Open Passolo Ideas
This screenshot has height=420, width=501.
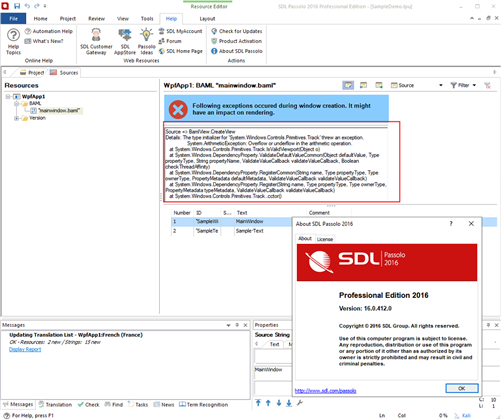146,42
